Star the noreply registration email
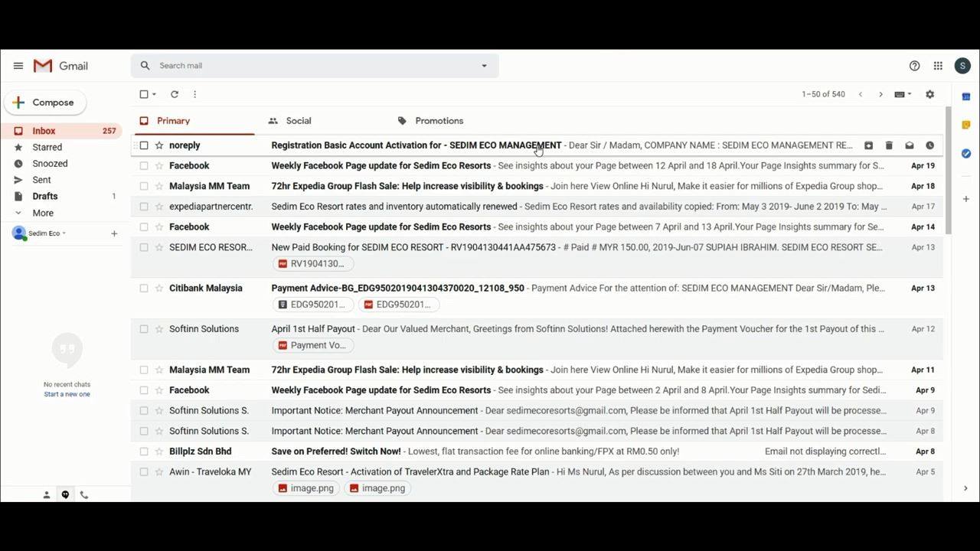Screen dimensions: 980x551 [x=159, y=145]
